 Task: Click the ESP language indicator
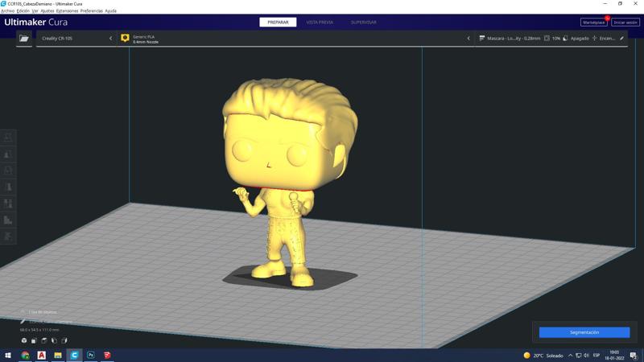click(597, 356)
